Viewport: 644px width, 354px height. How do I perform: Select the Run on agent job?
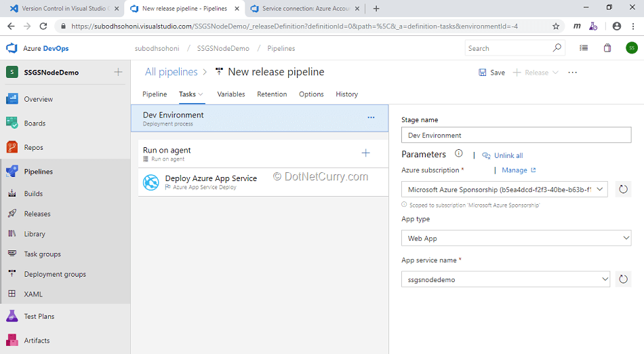click(263, 153)
